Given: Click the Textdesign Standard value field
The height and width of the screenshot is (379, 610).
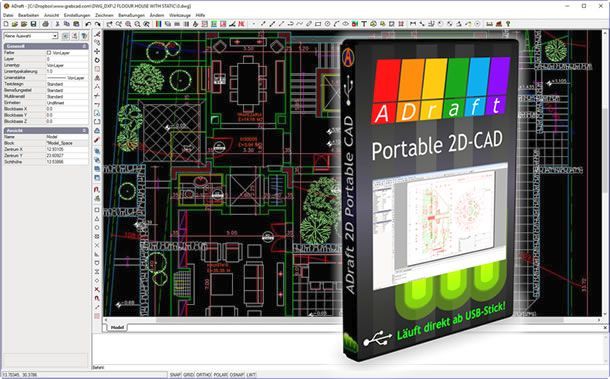Looking at the screenshot, I should pos(67,84).
